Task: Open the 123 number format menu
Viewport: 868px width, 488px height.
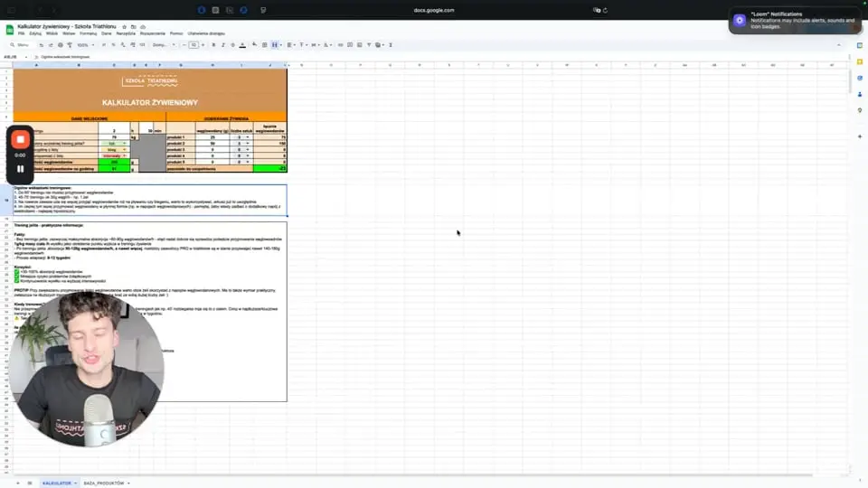Action: click(142, 45)
